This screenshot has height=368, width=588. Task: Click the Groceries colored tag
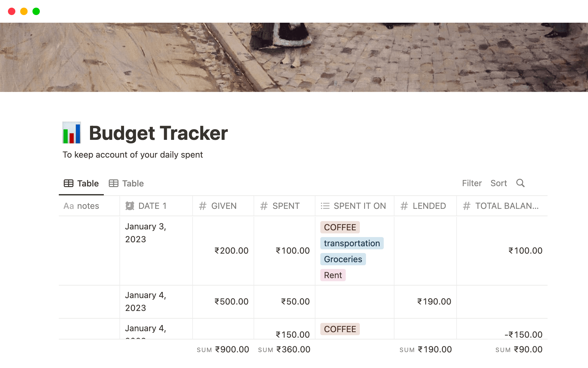[x=343, y=259]
